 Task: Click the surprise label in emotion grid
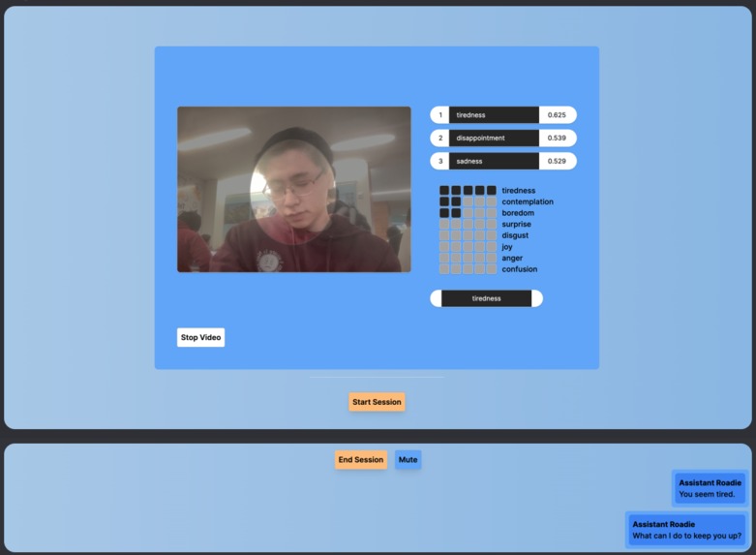pos(516,225)
